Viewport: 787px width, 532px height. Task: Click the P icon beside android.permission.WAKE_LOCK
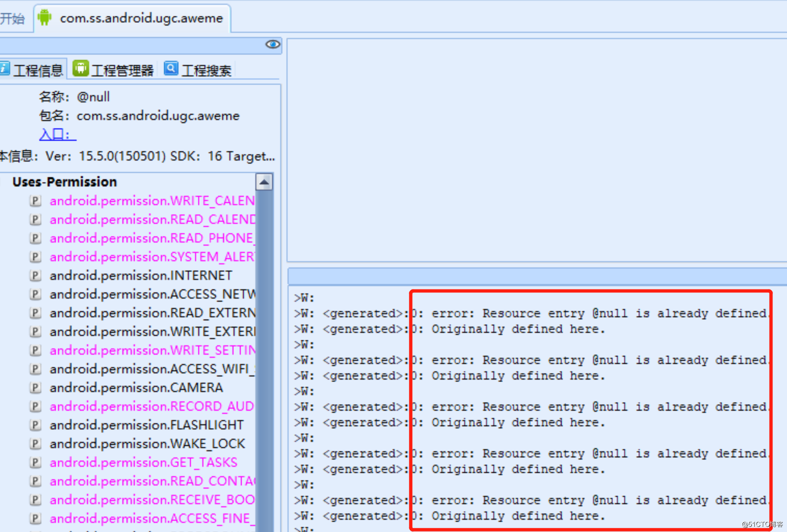[35, 444]
